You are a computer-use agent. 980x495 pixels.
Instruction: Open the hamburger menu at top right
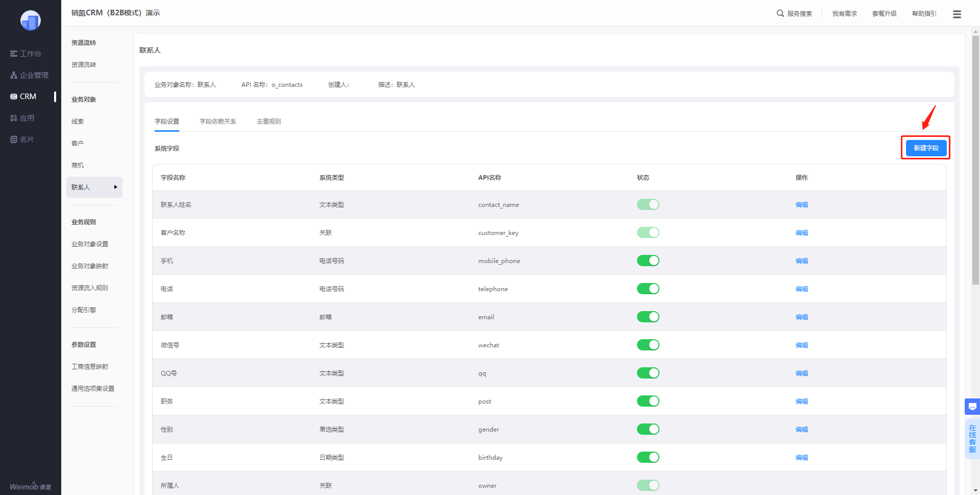(957, 14)
